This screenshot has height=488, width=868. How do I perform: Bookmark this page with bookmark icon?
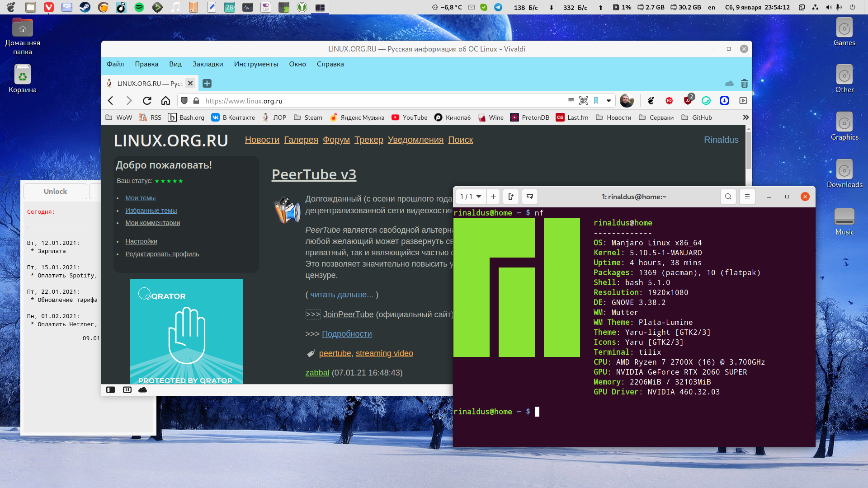596,100
